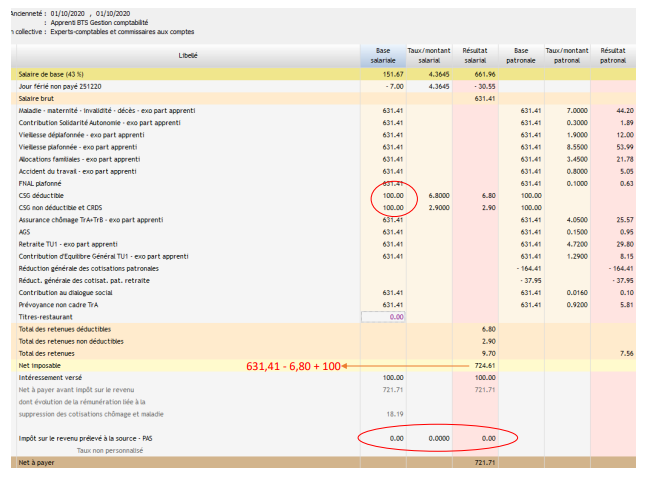Click the Salaire brut row label
The width and height of the screenshot is (656, 487).
coord(36,98)
